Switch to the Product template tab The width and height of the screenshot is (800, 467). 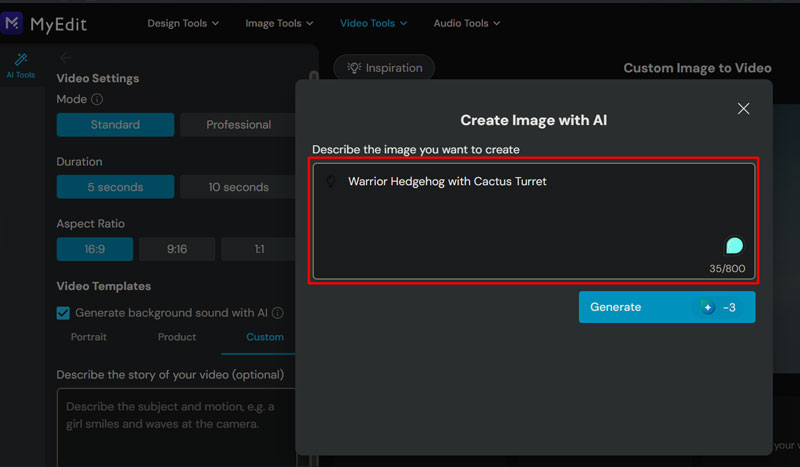click(177, 337)
